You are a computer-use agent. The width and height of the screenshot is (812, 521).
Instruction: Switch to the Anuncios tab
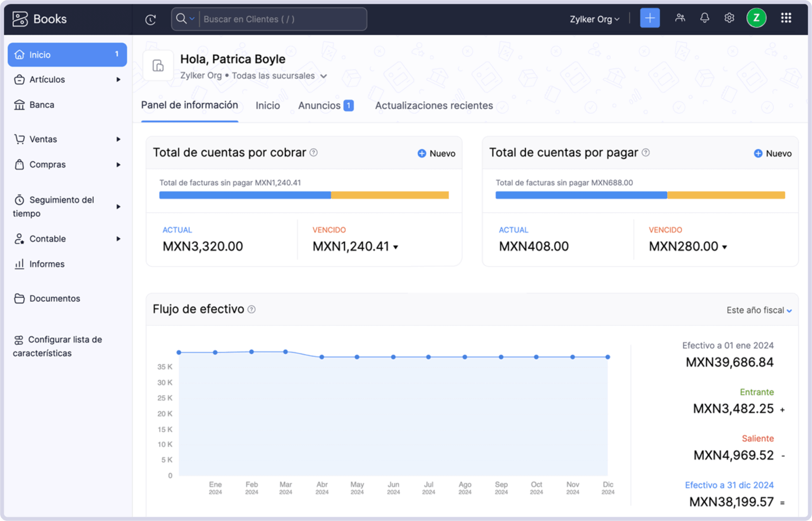(x=320, y=105)
